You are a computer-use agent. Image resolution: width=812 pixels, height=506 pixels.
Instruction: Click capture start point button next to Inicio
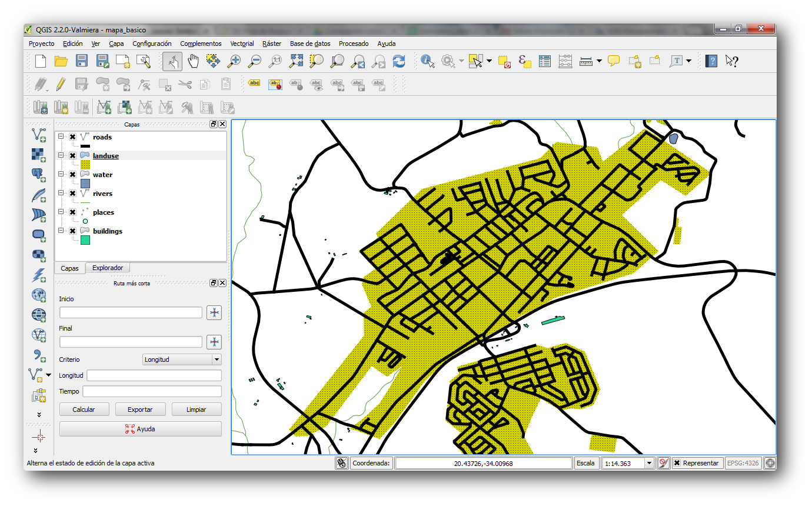point(214,312)
